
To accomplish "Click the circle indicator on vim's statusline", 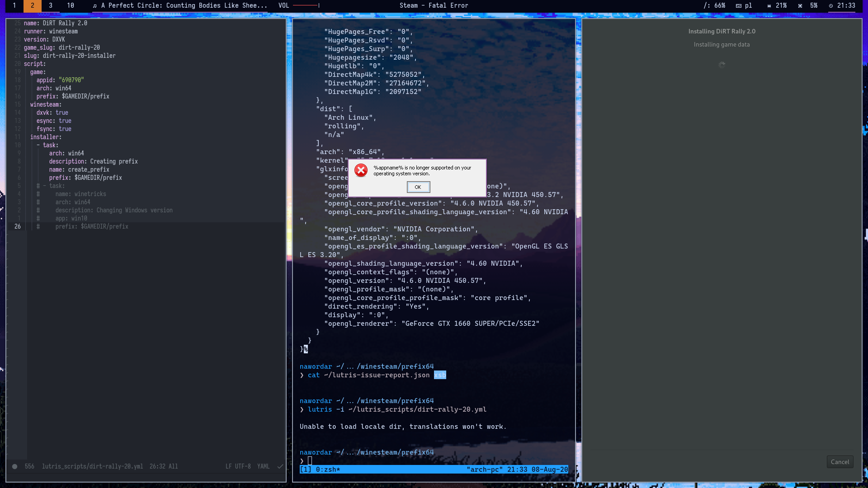I will 14,466.
